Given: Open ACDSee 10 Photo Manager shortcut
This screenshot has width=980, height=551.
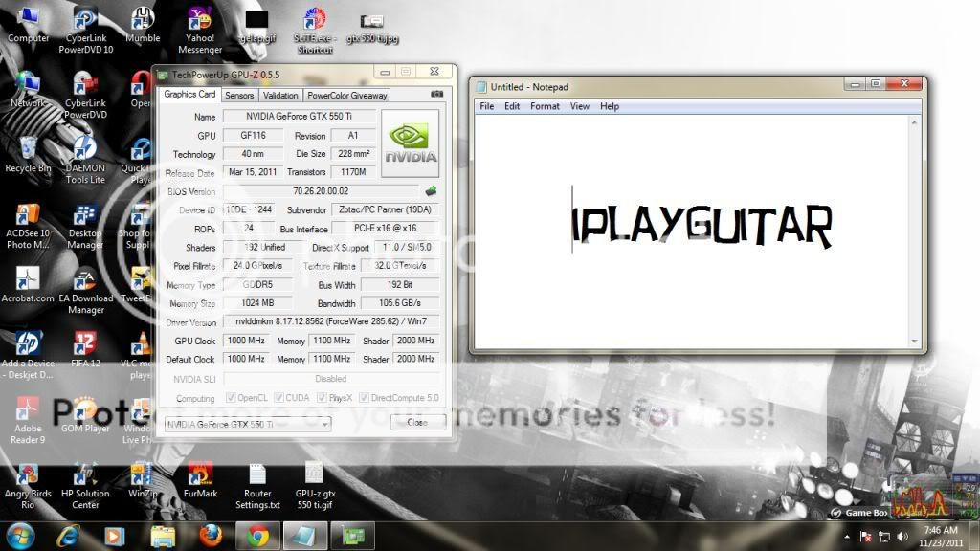Looking at the screenshot, I should (28, 226).
